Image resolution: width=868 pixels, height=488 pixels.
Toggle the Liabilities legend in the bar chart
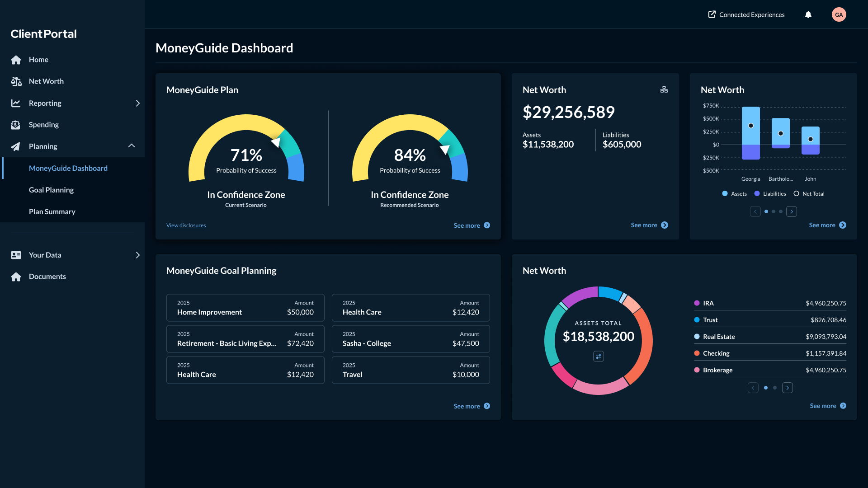tap(770, 193)
